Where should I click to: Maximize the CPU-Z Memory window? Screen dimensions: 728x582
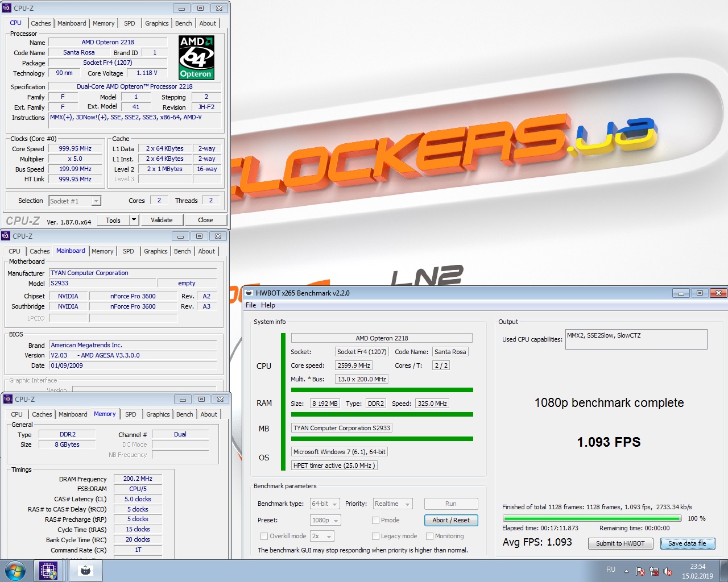[x=202, y=399]
